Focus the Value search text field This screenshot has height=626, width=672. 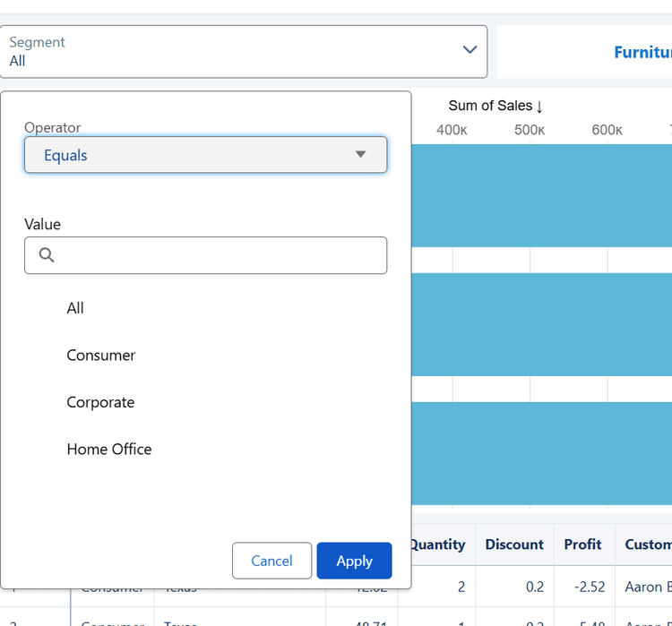click(x=220, y=255)
